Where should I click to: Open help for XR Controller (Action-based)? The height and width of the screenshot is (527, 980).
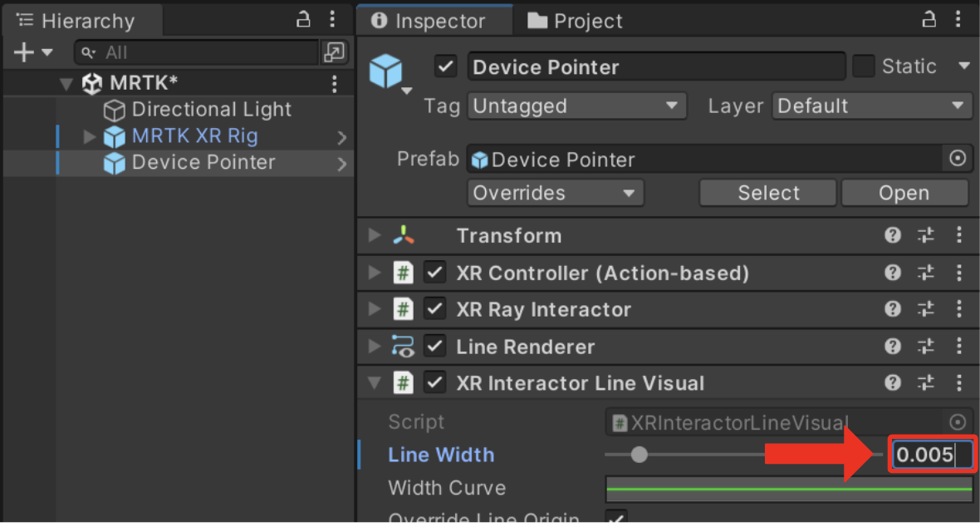pyautogui.click(x=893, y=273)
